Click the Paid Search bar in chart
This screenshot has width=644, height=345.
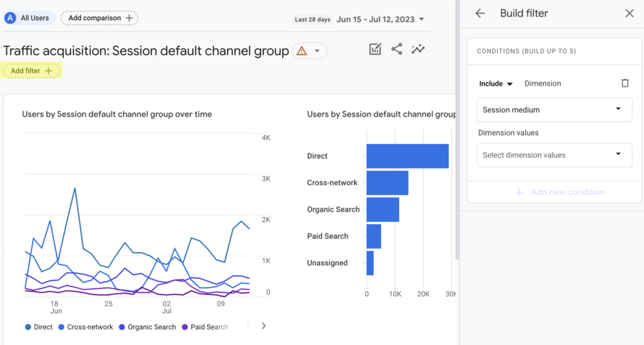coord(374,236)
